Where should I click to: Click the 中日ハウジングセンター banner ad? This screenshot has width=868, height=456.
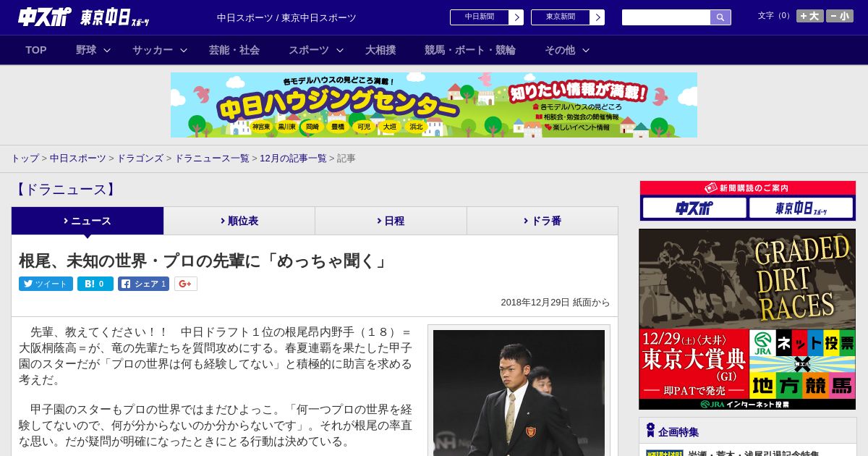(434, 105)
